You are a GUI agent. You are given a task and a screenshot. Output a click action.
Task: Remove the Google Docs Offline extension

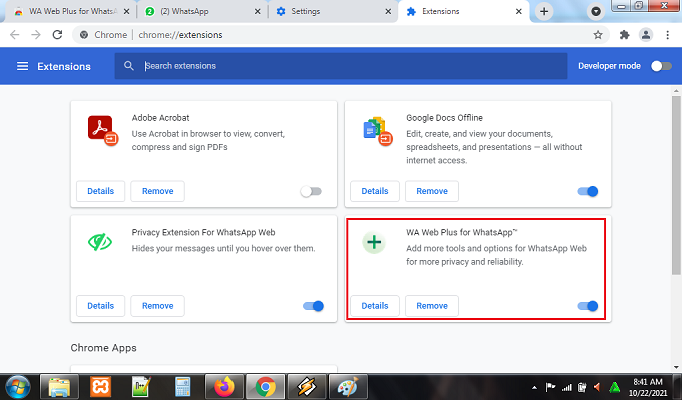tap(432, 191)
